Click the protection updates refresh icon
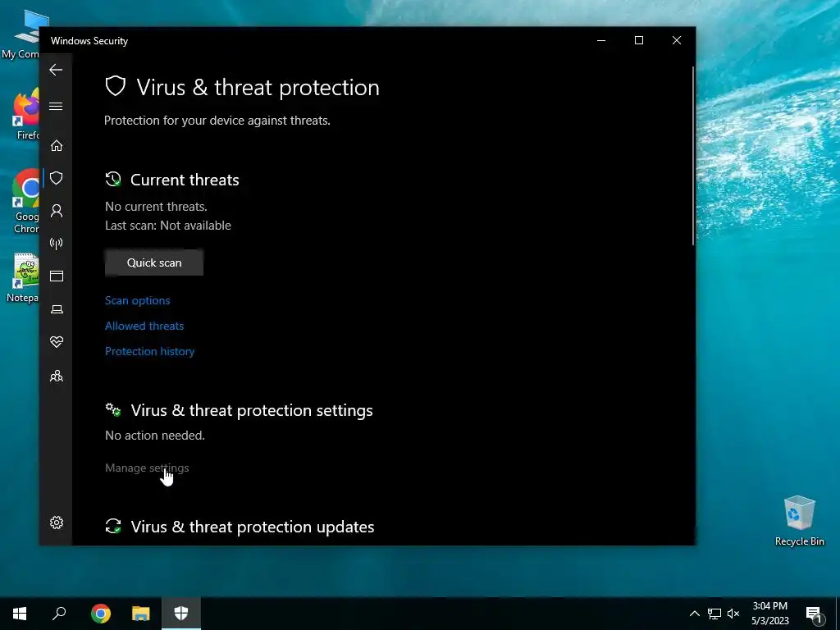This screenshot has height=630, width=840. pos(113,526)
